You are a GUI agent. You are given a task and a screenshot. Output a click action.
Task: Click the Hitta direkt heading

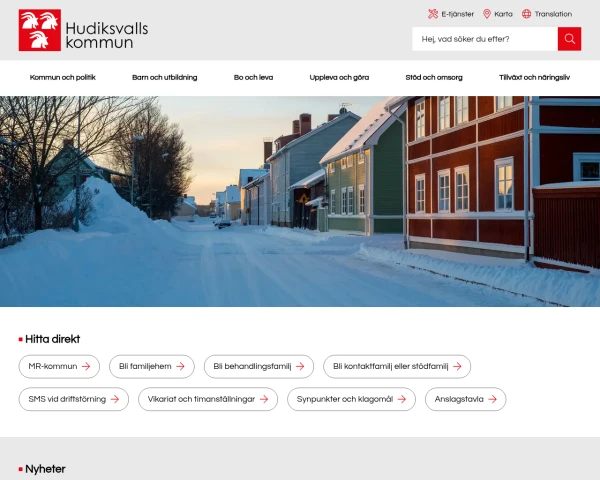point(52,339)
